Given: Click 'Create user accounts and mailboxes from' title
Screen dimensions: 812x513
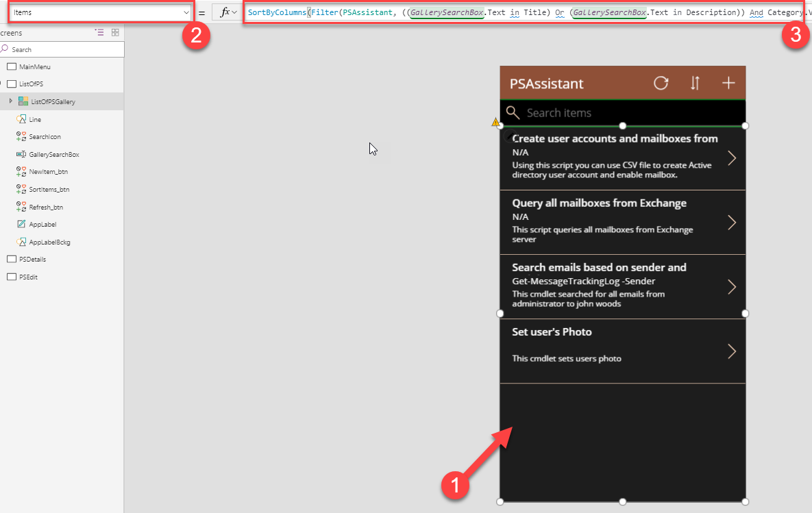Looking at the screenshot, I should tap(615, 139).
